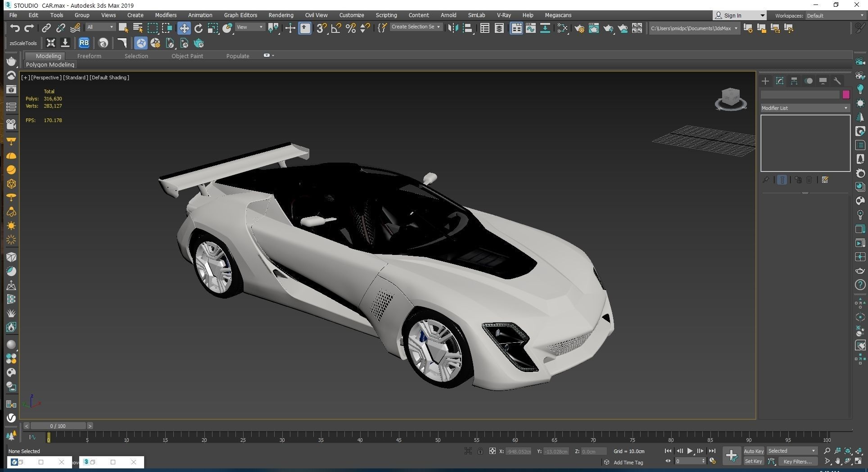Open the Curve Editor icon

(530, 28)
